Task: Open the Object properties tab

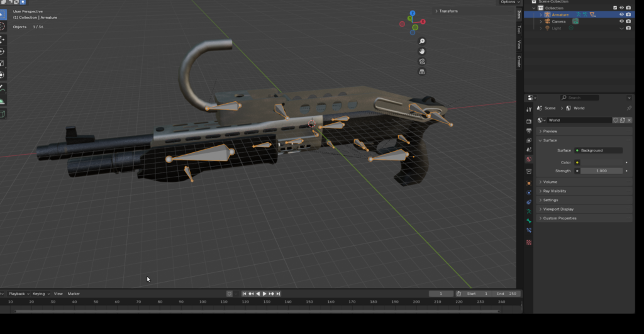Action: (529, 183)
